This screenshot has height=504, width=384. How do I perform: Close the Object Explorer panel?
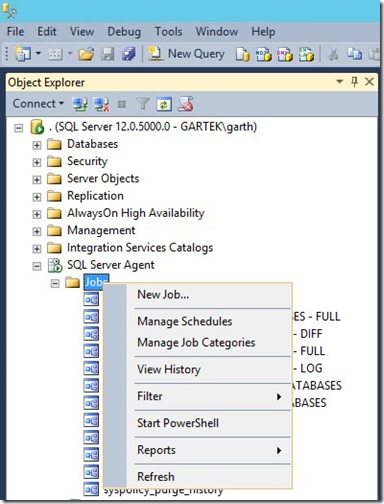coord(369,82)
